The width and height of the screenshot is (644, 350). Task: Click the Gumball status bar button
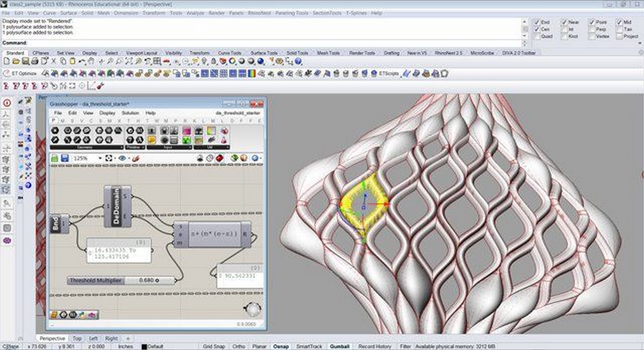[340, 346]
